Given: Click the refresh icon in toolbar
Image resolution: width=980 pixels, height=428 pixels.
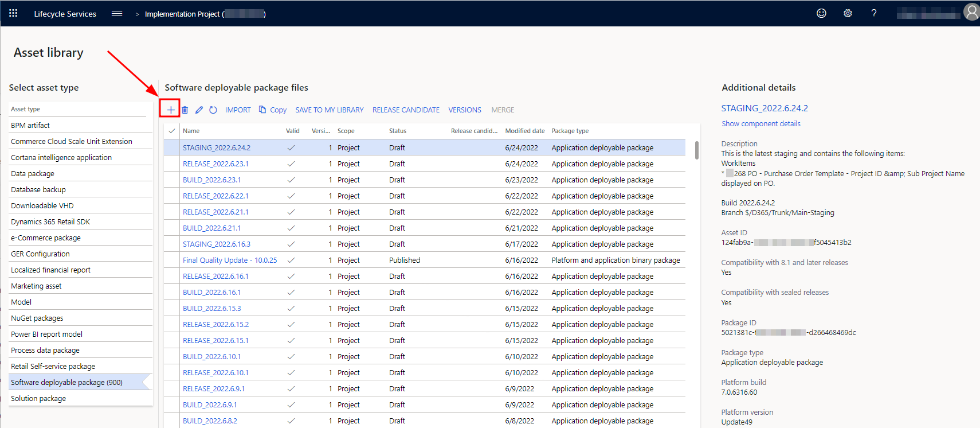Looking at the screenshot, I should tap(213, 110).
